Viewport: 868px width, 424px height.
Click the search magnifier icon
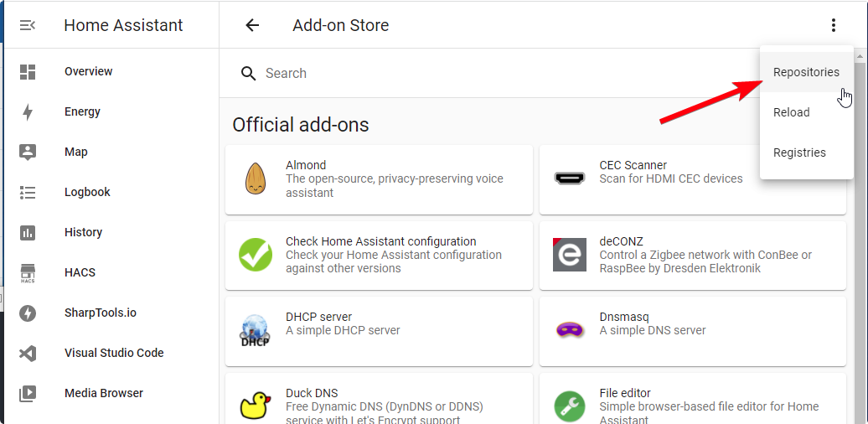tap(249, 74)
